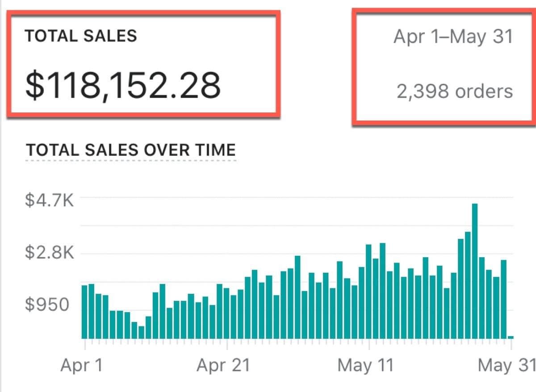Select the tiny last bar at May 31
This screenshot has height=392, width=536.
510,337
